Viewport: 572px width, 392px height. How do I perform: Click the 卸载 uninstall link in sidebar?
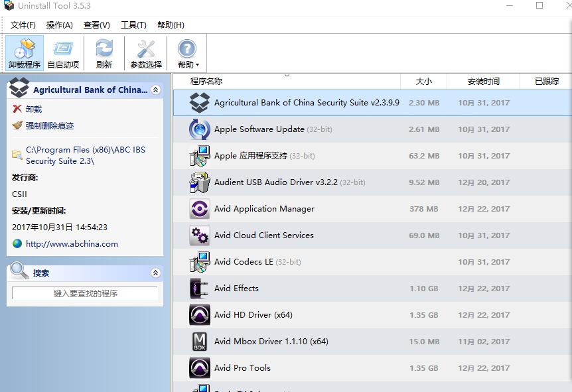34,109
